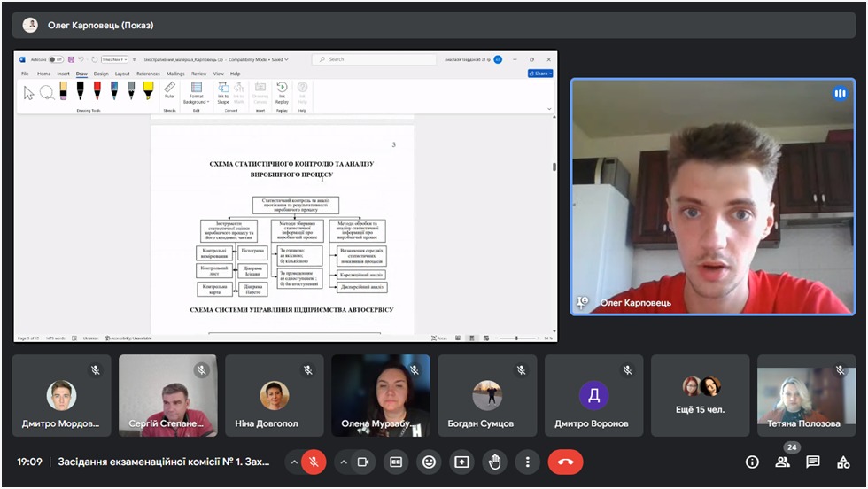The height and width of the screenshot is (489, 868).
Task: Click the Share button in Word
Action: pyautogui.click(x=539, y=74)
